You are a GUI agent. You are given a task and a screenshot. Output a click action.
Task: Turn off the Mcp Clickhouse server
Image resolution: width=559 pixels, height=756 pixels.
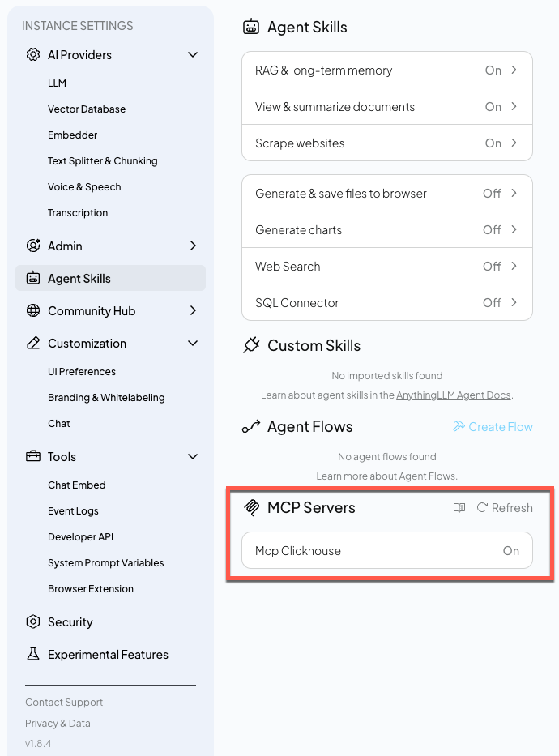tap(511, 550)
